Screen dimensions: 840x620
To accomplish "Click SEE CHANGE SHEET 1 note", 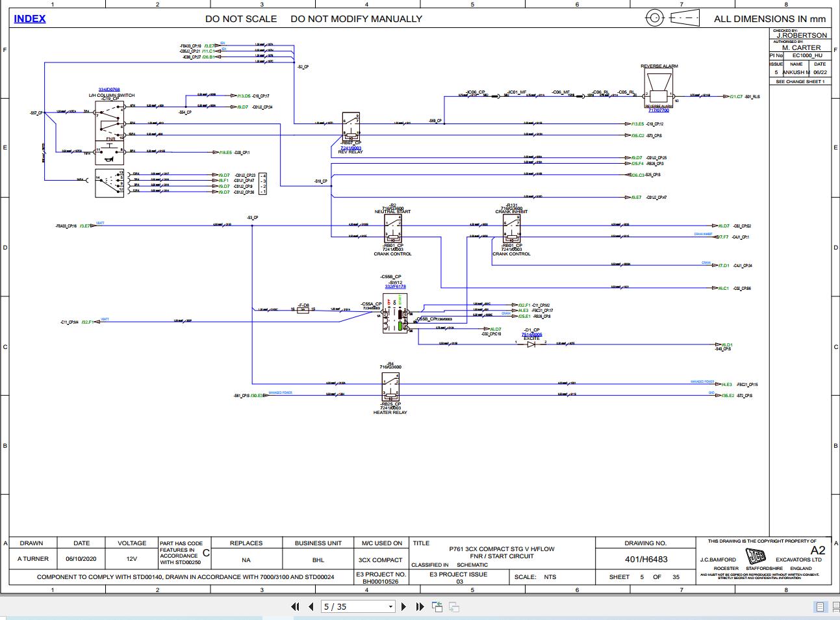I will [x=800, y=82].
